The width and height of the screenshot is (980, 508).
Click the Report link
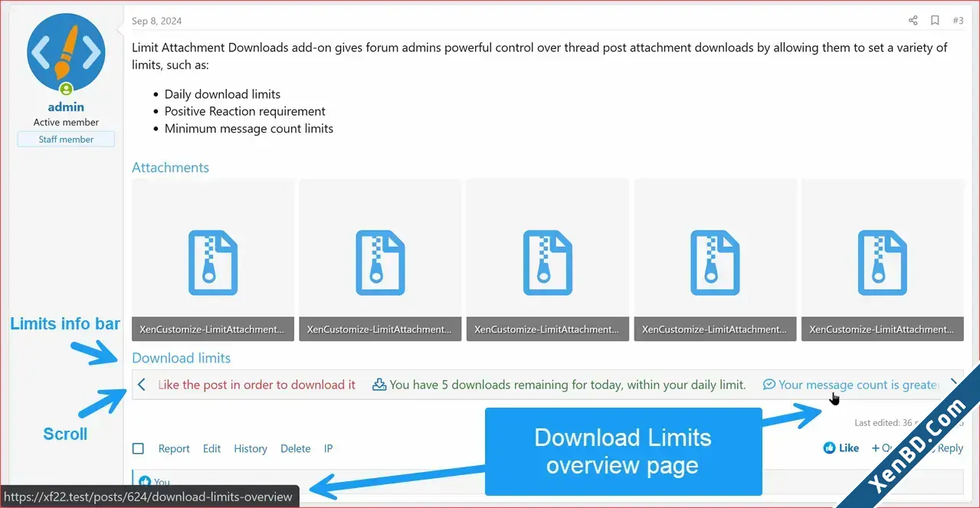(174, 448)
